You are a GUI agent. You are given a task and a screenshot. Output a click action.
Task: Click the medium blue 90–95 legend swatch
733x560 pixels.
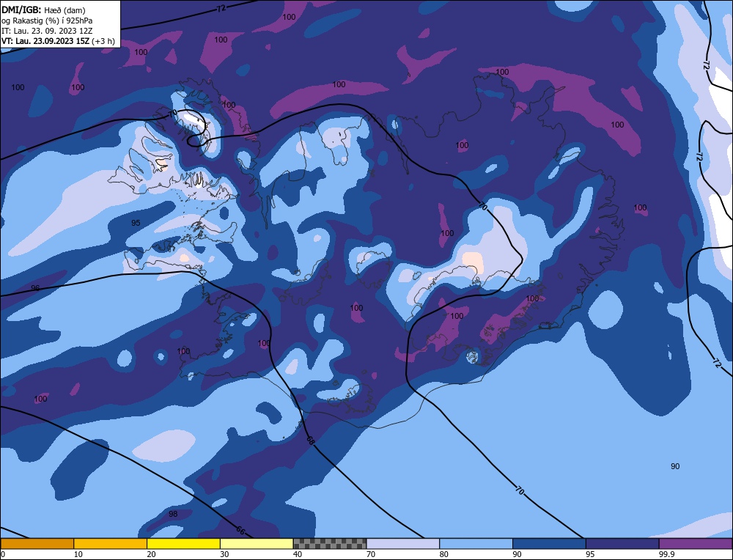coord(549,544)
